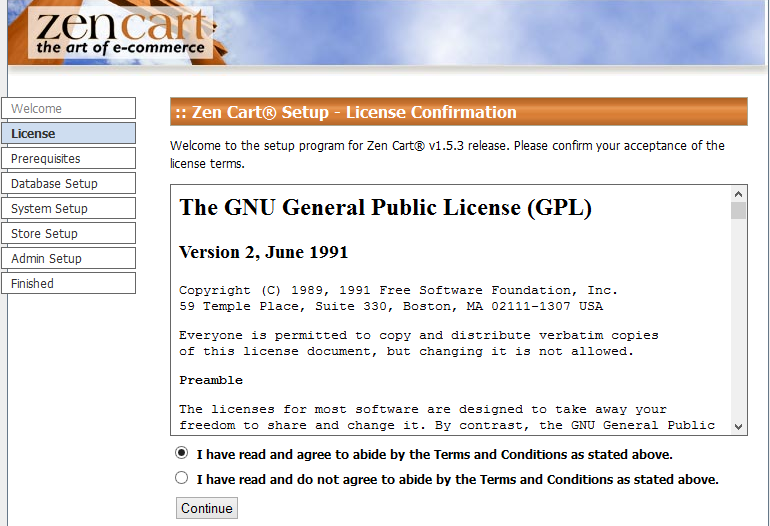Open the Welcome step in sidebar
This screenshot has height=526, width=770.
(x=69, y=108)
